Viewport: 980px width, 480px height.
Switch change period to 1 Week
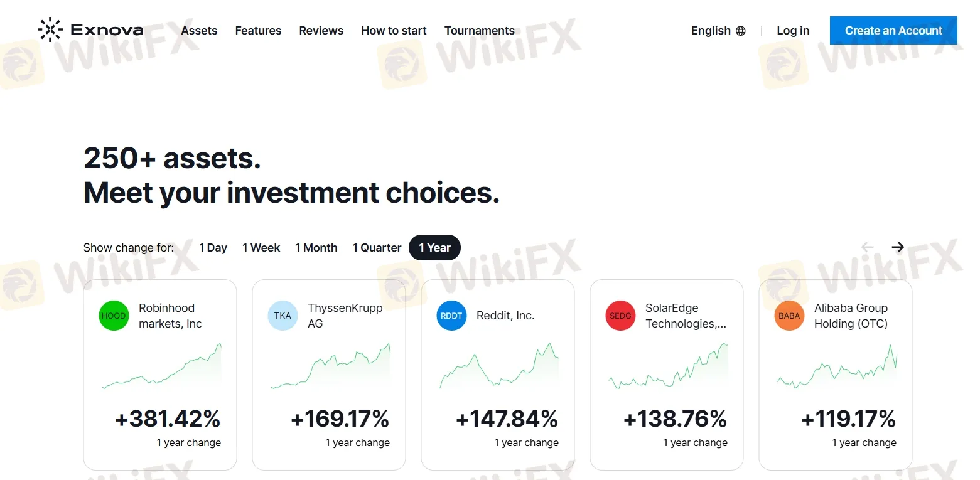coord(261,248)
